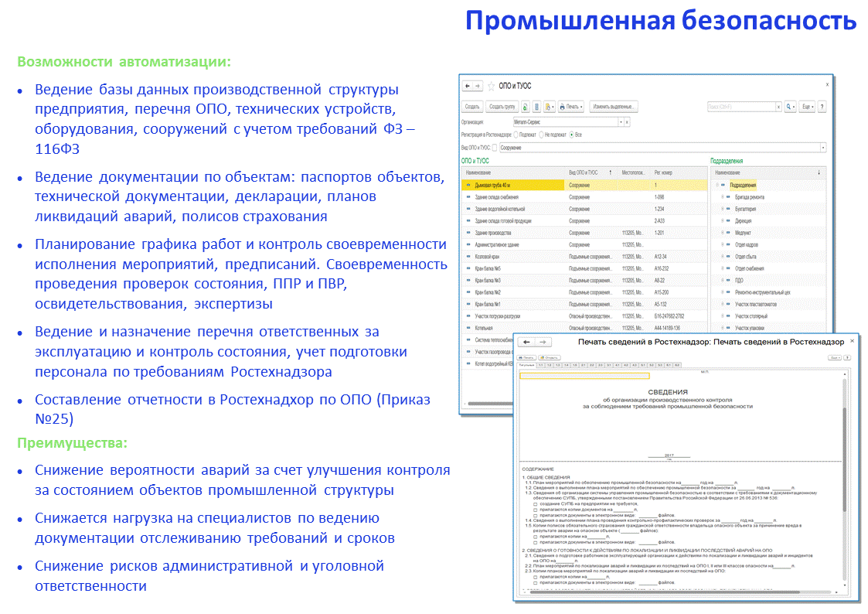Click the Создать button

(x=472, y=106)
